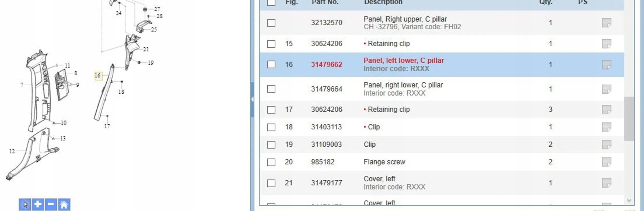Collapse the diagram panel via splitter arrow

(252, 99)
